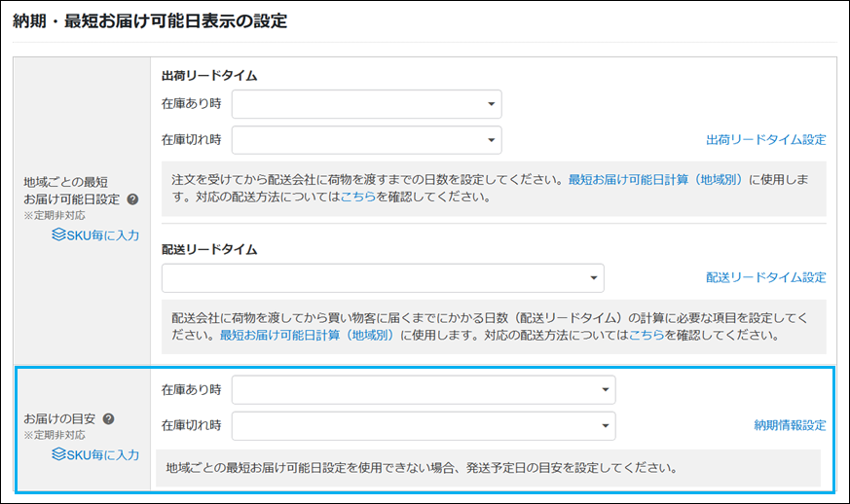Click the 在庫あり時 label under 出荷リードタイム

pos(191,104)
